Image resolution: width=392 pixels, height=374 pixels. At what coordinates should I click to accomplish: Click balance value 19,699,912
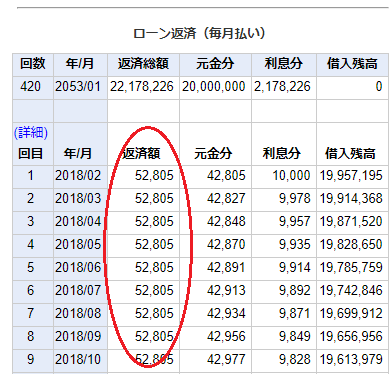351,314
